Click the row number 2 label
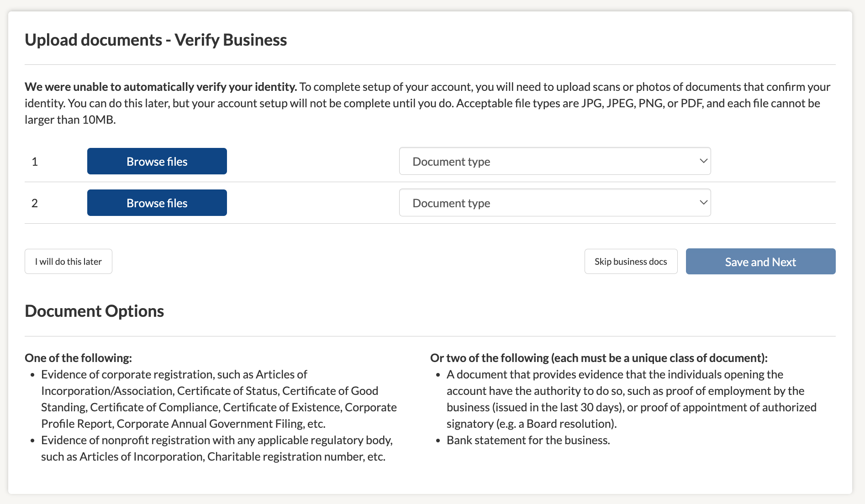 (35, 203)
